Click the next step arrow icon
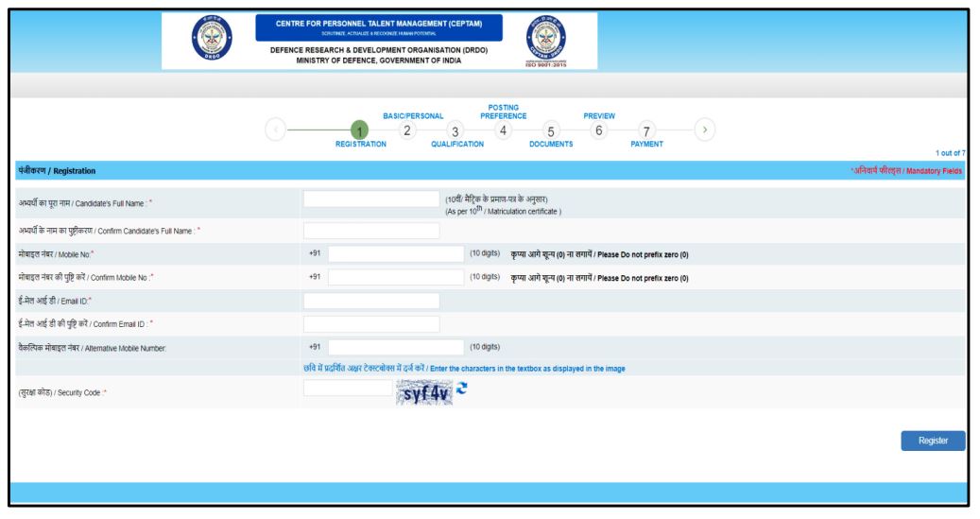 (x=704, y=130)
